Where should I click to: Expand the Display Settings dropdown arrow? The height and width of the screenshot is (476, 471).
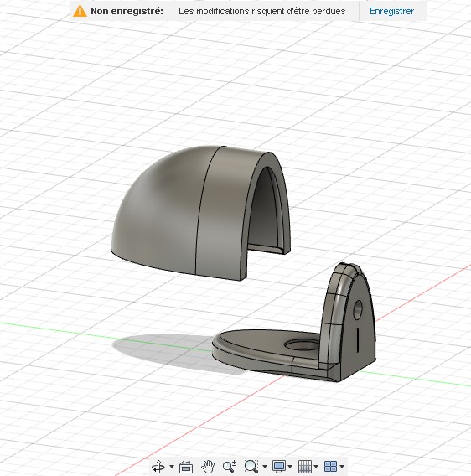point(290,466)
